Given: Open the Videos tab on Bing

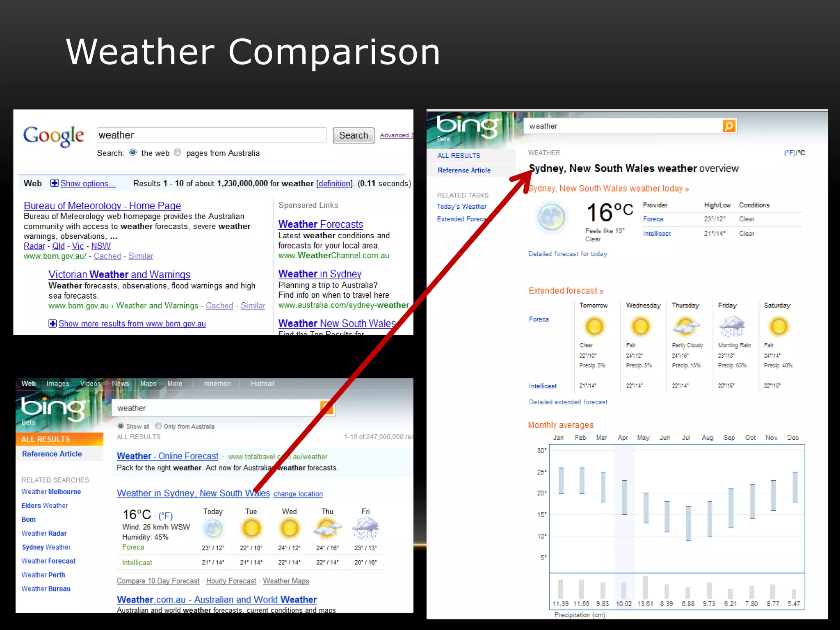Looking at the screenshot, I should point(90,383).
